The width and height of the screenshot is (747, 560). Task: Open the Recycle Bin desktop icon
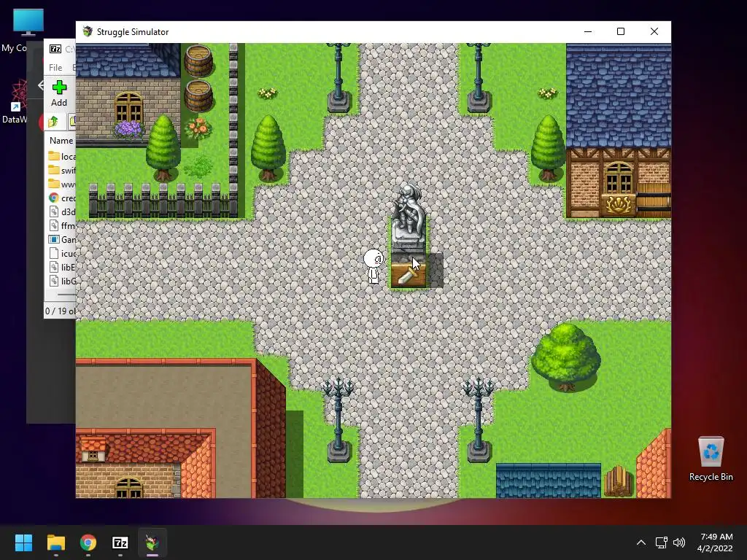[711, 459]
